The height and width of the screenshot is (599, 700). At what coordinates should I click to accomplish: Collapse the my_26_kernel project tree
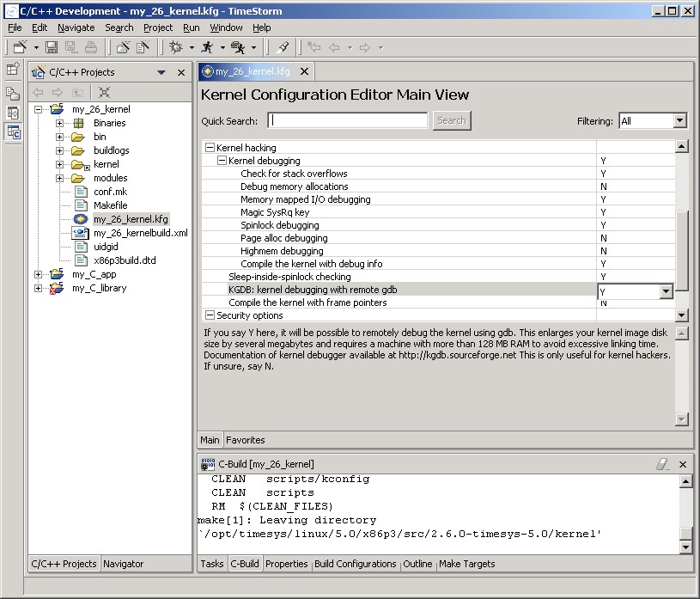(x=39, y=109)
